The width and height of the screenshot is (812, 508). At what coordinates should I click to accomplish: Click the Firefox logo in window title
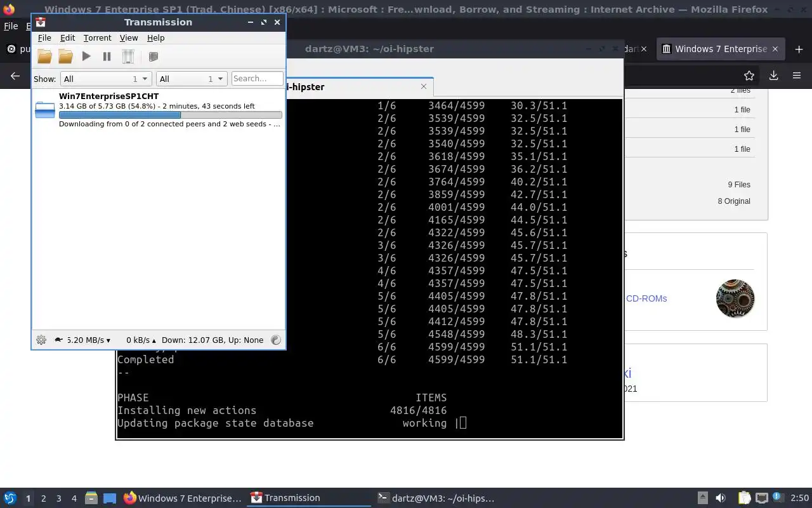click(x=9, y=10)
